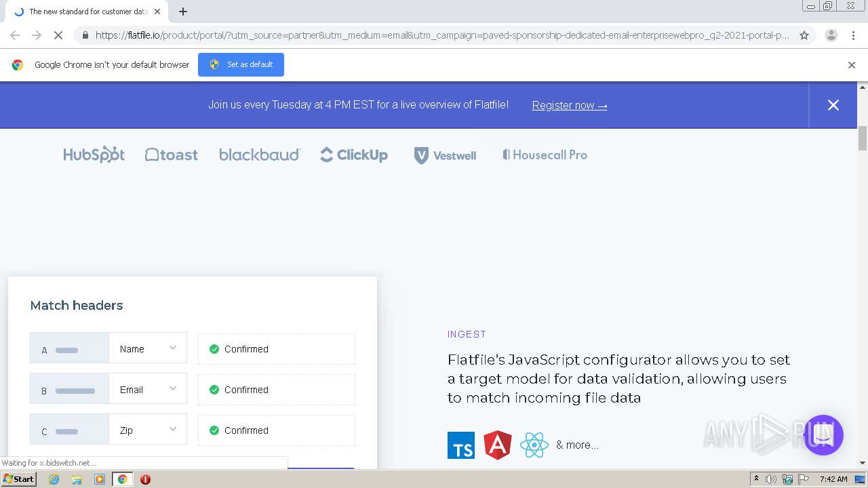Click the vertical scrollbar thumb
The width and height of the screenshot is (868, 488).
[x=863, y=138]
